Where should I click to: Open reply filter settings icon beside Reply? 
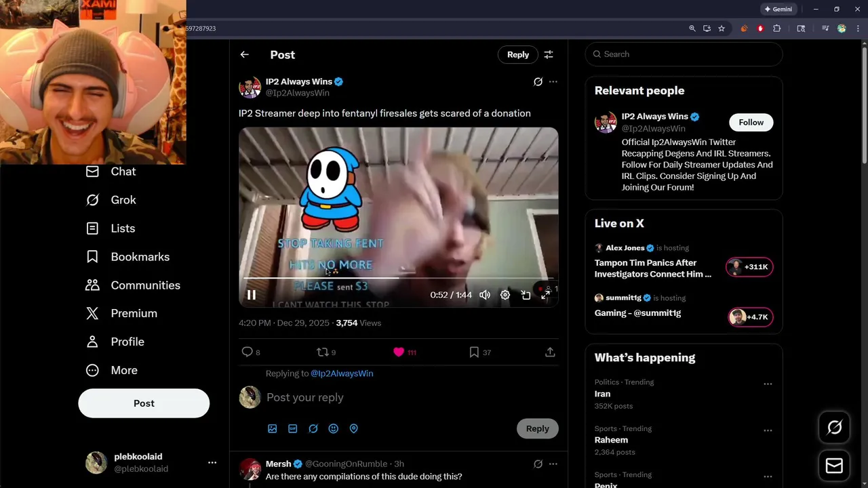click(x=549, y=55)
